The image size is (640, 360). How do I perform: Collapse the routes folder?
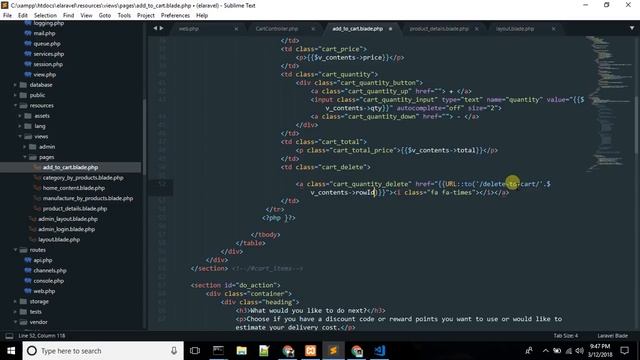tap(15, 250)
